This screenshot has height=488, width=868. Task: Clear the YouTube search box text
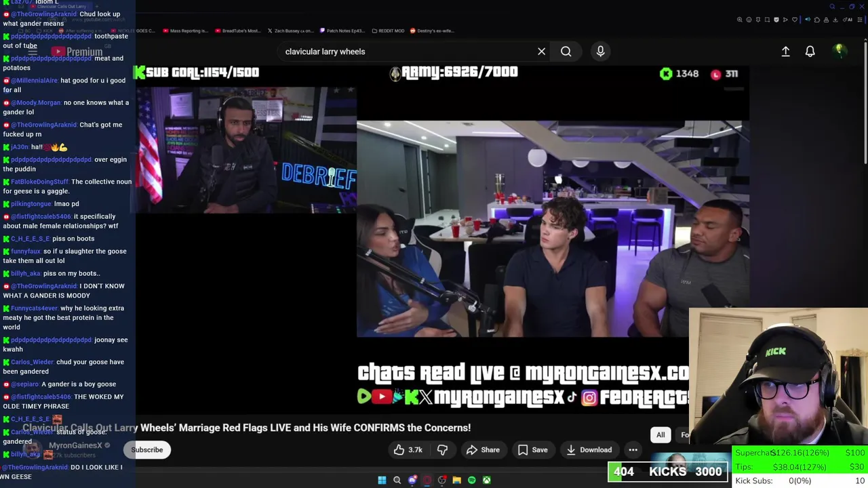click(541, 52)
